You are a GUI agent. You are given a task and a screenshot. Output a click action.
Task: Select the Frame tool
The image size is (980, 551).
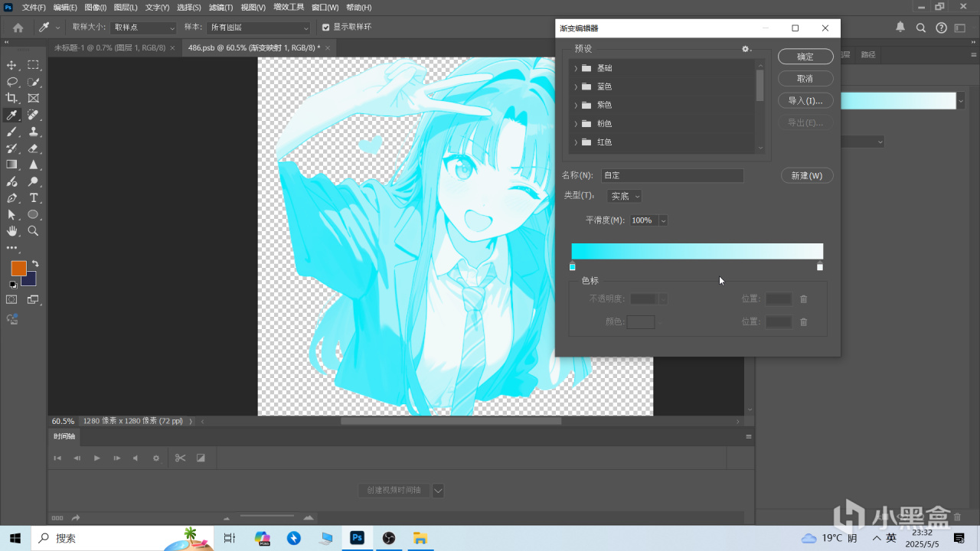[x=34, y=98]
